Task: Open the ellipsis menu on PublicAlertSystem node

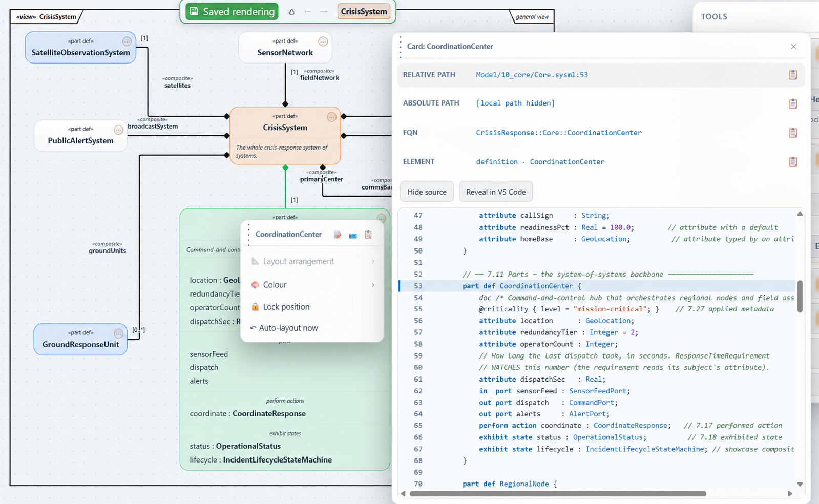Action: (118, 130)
